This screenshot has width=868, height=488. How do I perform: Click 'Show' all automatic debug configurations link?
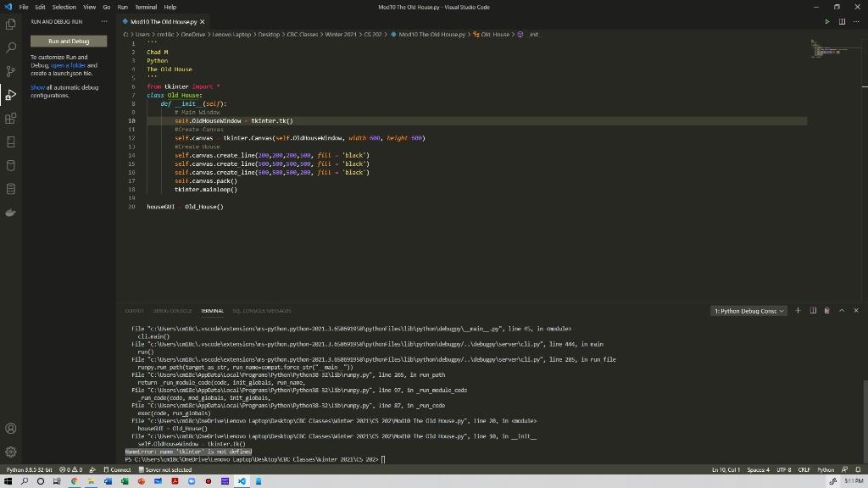coord(37,87)
